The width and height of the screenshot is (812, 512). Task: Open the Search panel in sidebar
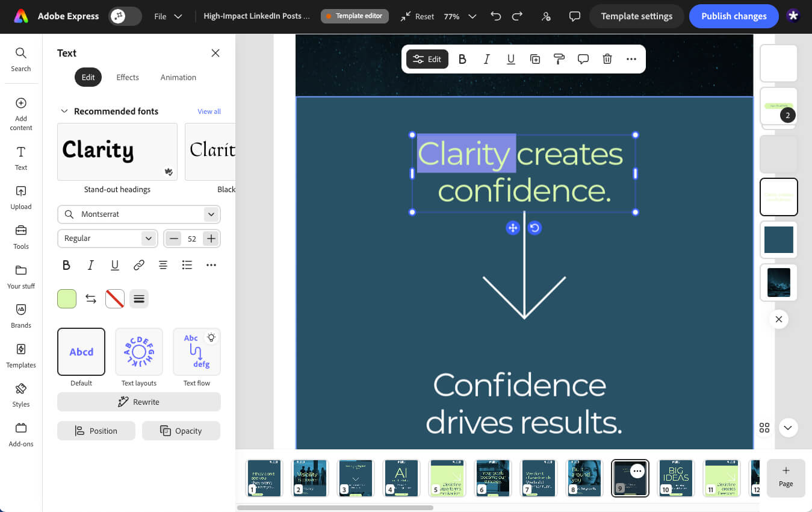tap(20, 60)
